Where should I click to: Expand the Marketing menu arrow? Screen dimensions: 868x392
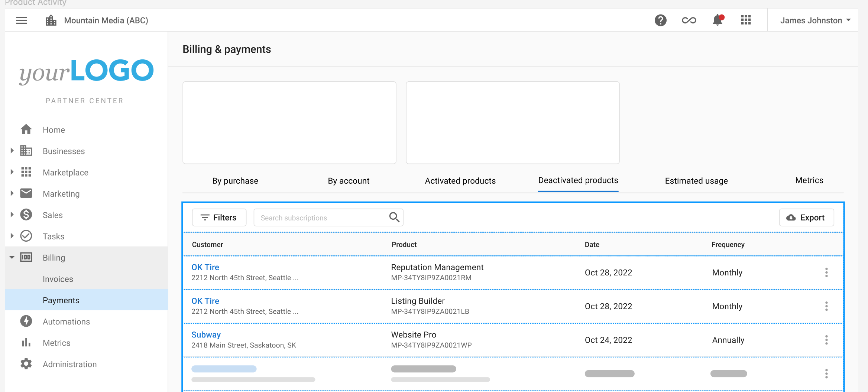pyautogui.click(x=12, y=193)
